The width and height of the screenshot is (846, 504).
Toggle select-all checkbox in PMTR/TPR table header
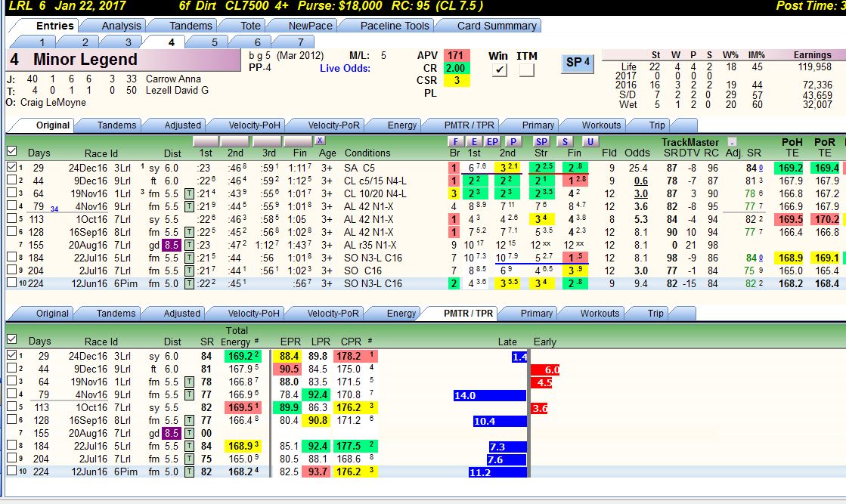tap(11, 339)
